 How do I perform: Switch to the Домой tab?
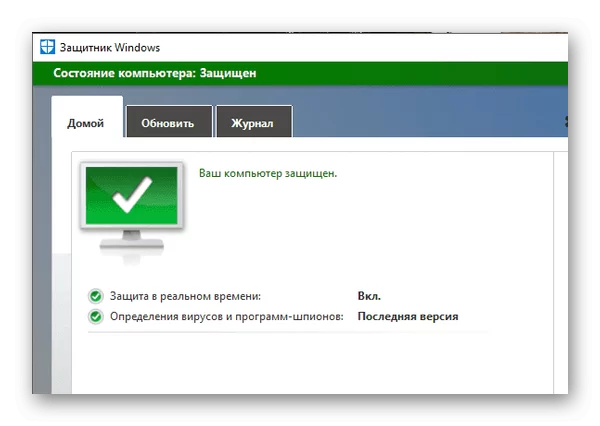click(86, 124)
